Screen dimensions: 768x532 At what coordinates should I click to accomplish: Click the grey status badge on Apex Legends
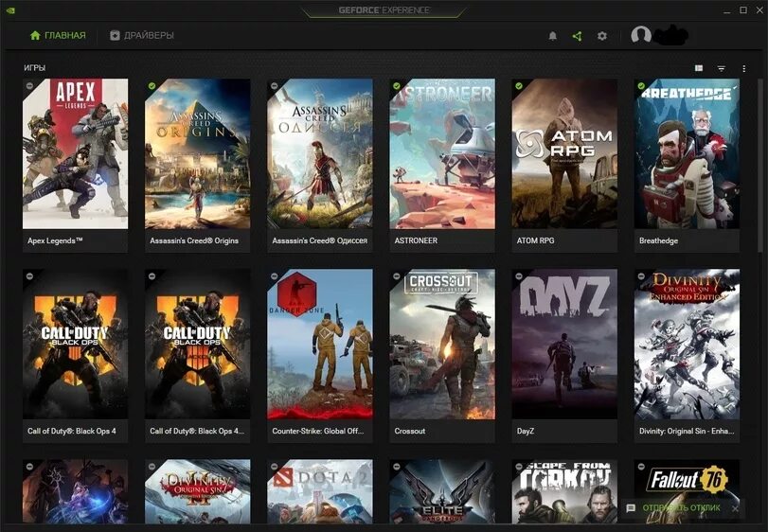29,85
